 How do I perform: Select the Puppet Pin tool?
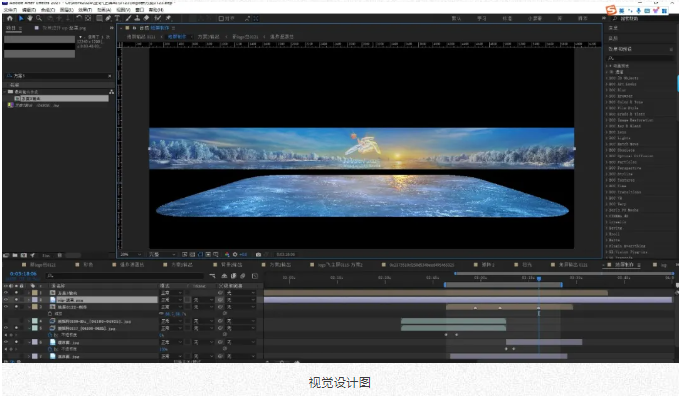[x=168, y=18]
